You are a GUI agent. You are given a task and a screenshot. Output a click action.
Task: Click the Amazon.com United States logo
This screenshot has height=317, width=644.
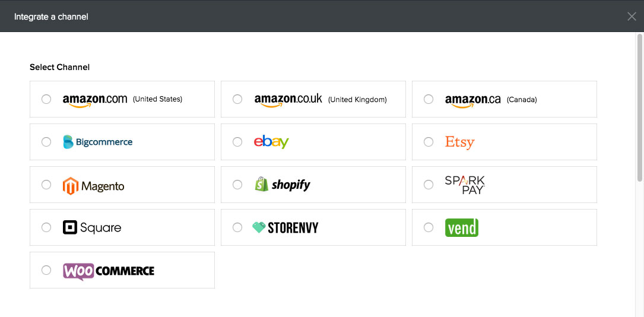pyautogui.click(x=95, y=100)
